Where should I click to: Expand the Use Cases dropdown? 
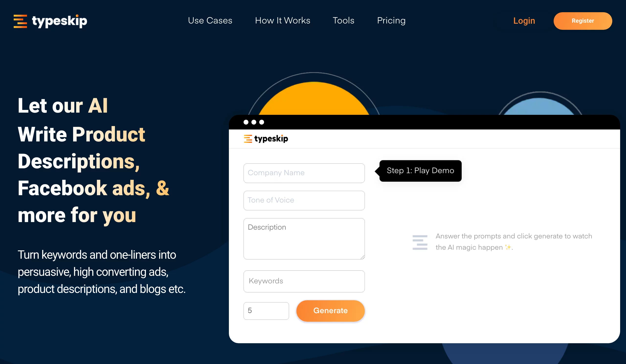(210, 20)
